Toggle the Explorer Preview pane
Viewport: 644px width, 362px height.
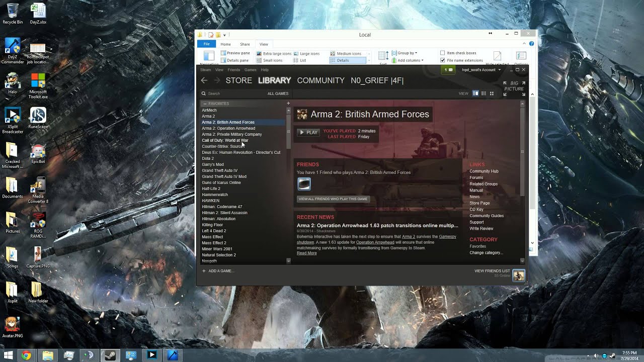point(235,53)
